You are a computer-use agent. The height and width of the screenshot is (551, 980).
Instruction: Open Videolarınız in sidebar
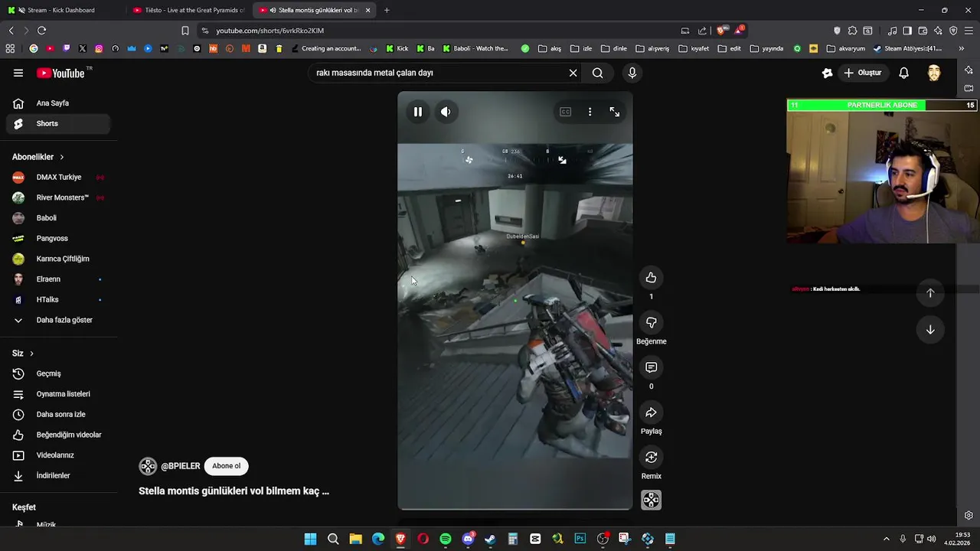pyautogui.click(x=58, y=455)
